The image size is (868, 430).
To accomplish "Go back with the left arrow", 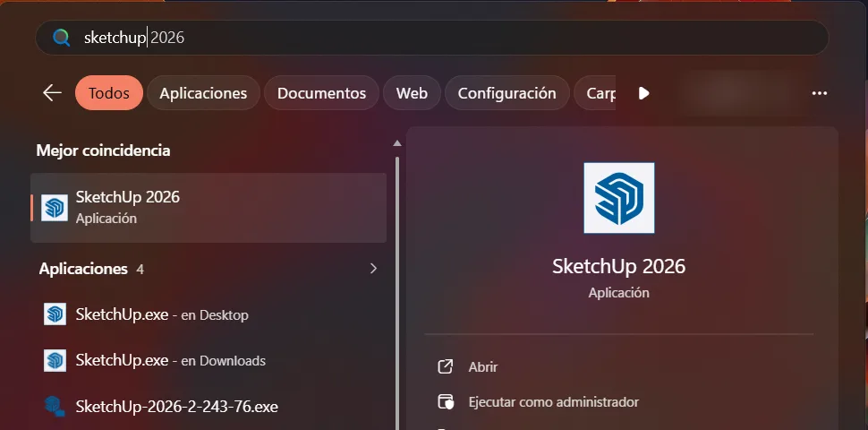I will pos(52,93).
